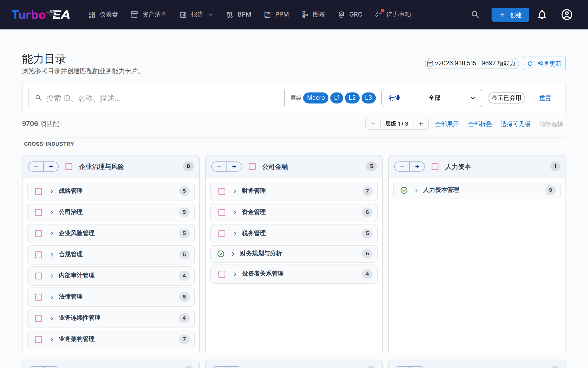588x368 pixels.
Task: Click the green check mark beside 财务规划与分析
Action: 221,254
